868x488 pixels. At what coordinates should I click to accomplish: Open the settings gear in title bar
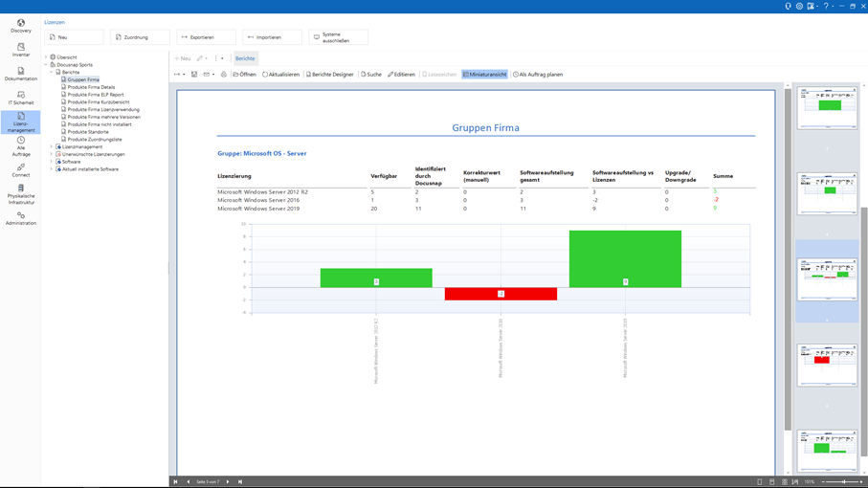coord(799,6)
